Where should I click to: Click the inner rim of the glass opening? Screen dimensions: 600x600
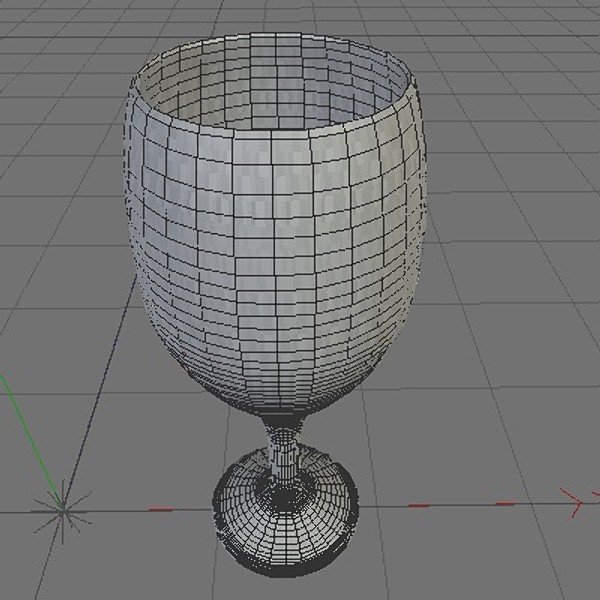pyautogui.click(x=275, y=82)
